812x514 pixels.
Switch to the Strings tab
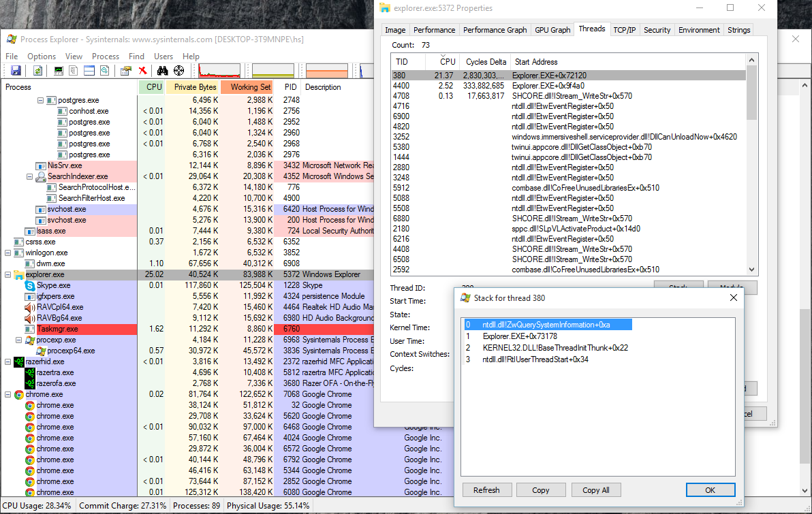[x=738, y=30]
